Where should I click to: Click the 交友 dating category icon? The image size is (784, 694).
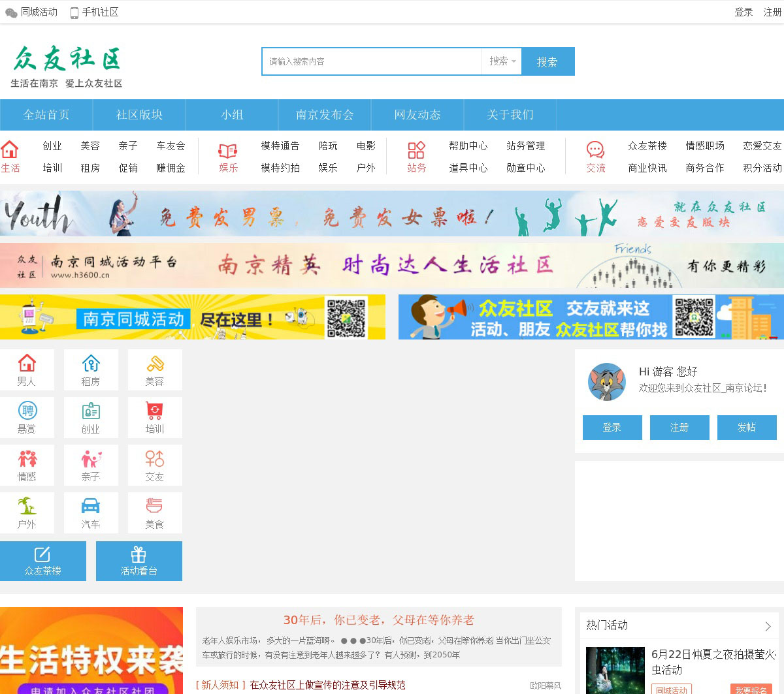[x=155, y=459]
